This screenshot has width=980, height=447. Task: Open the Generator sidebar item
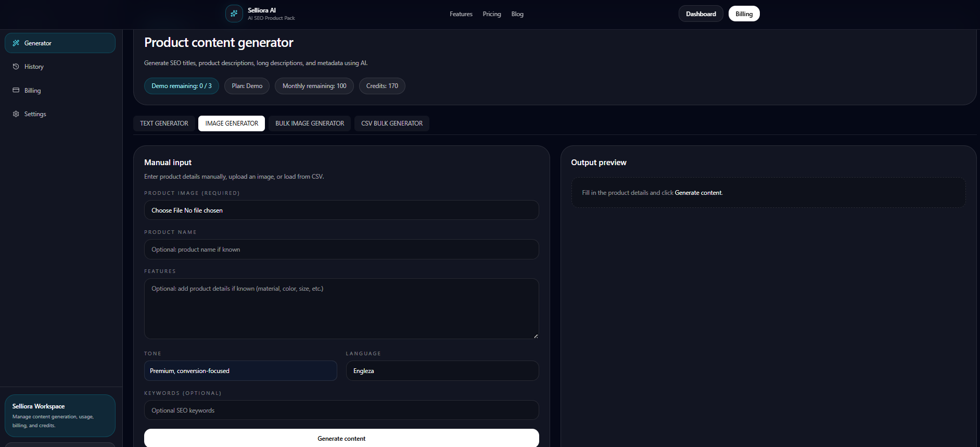tap(60, 43)
